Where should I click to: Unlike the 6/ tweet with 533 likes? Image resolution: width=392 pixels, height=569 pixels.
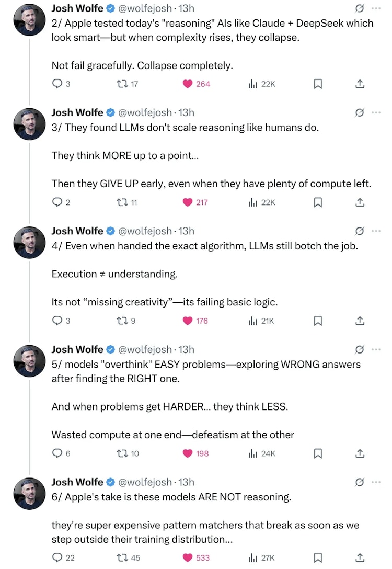pos(188,557)
